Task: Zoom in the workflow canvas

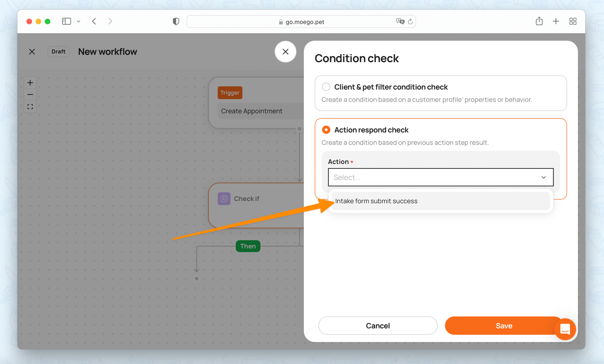Action: coord(30,83)
